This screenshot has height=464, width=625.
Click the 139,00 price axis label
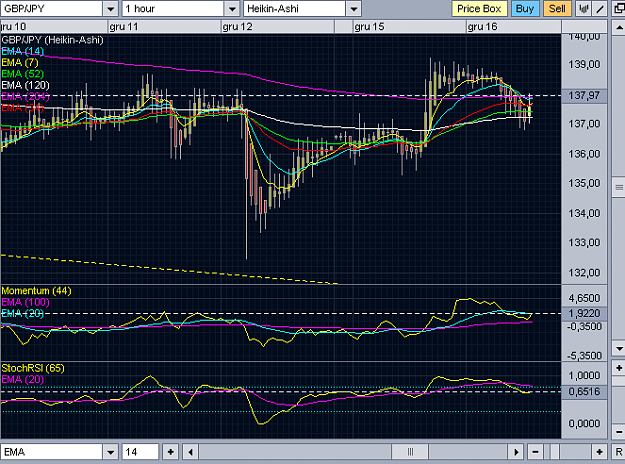(584, 64)
